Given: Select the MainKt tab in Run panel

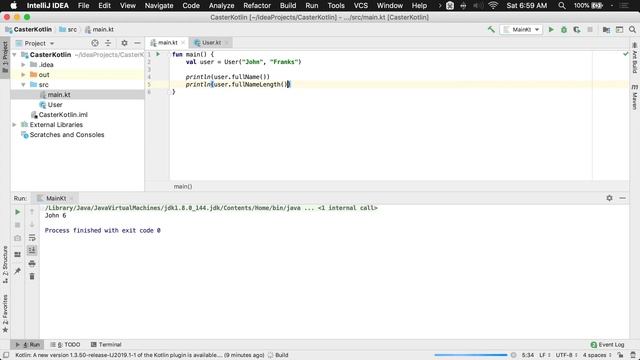Looking at the screenshot, I should coord(56,198).
